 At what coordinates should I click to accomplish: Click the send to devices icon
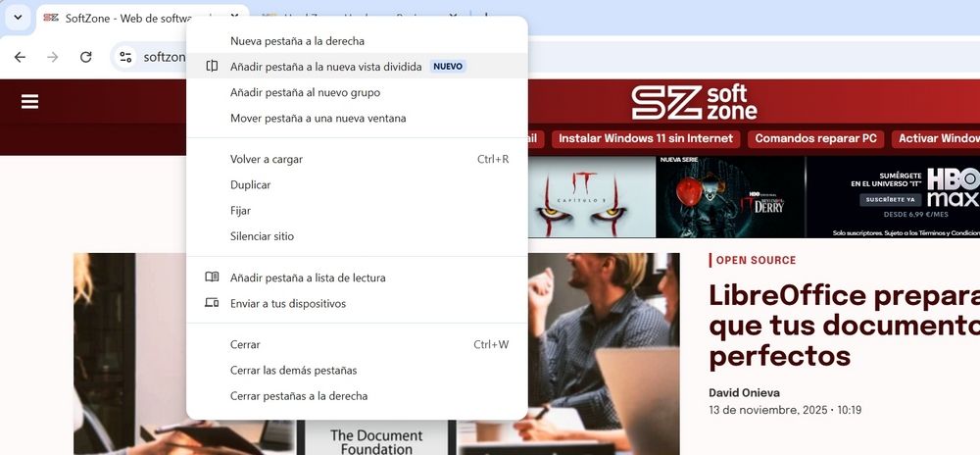point(212,303)
